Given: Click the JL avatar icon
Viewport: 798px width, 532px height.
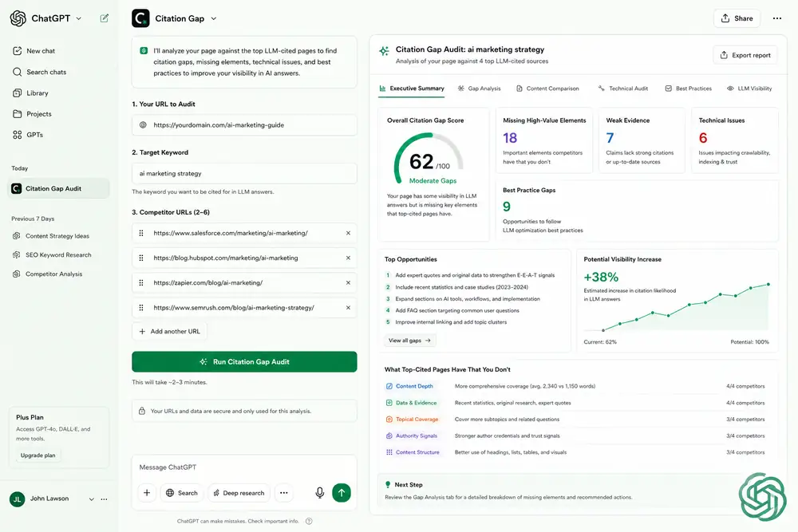Looking at the screenshot, I should [x=18, y=499].
